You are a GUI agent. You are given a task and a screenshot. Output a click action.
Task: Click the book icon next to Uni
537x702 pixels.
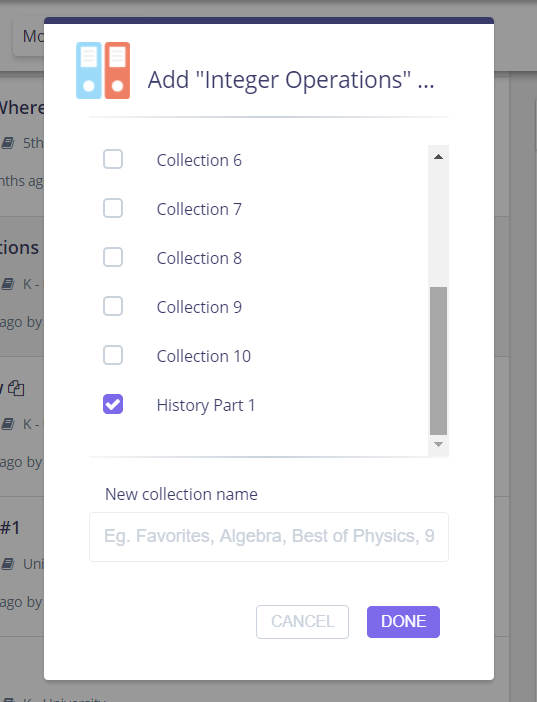point(8,564)
